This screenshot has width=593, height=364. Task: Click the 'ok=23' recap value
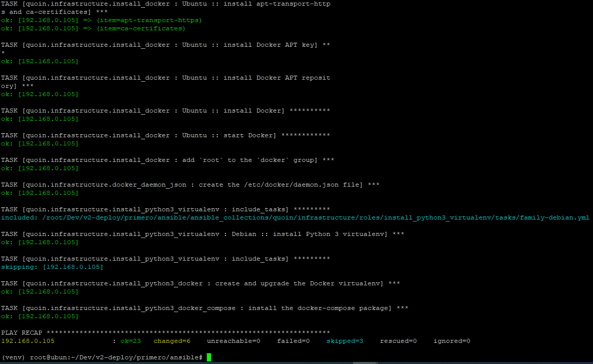pyautogui.click(x=130, y=341)
